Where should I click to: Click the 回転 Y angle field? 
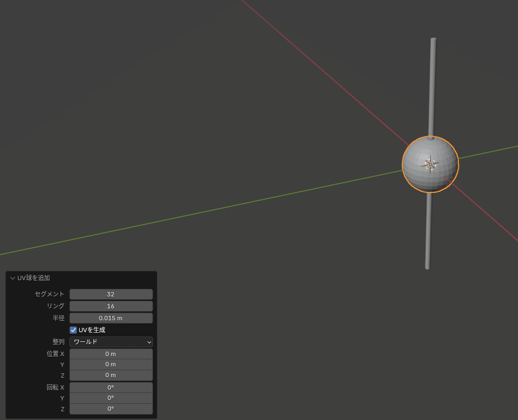(111, 398)
